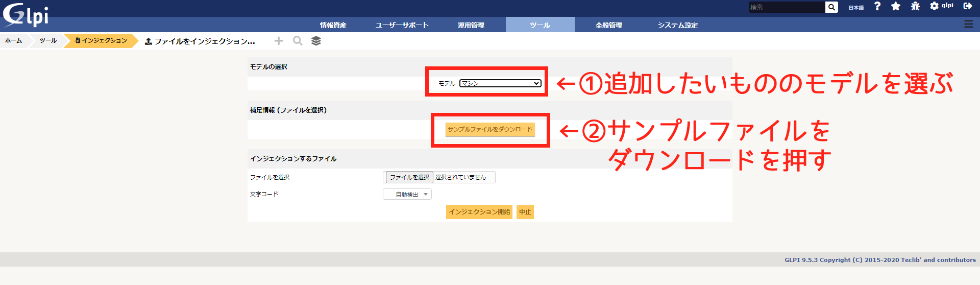Click the plus add icon in breadcrumb
Screen dimensions: 980x285
(278, 41)
